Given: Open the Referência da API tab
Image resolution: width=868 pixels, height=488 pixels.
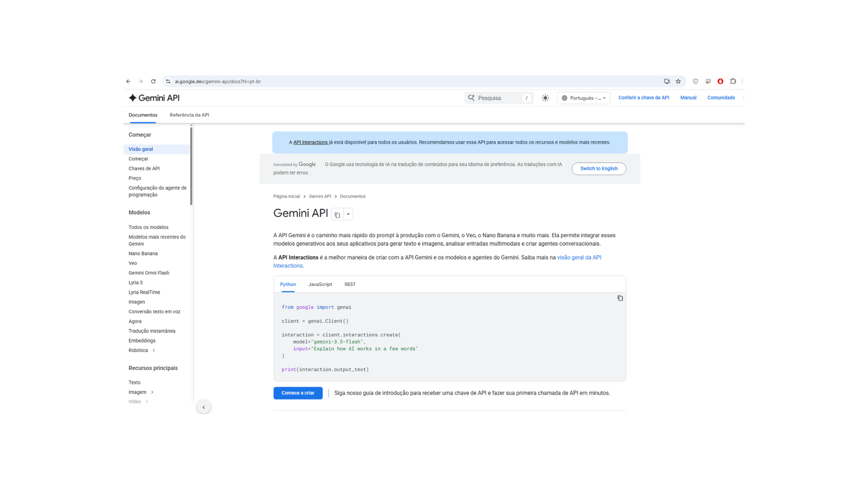Looking at the screenshot, I should pos(189,115).
